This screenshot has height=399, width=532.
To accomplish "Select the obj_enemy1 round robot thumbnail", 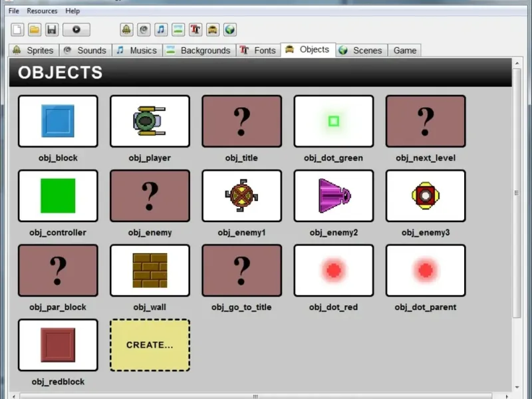I will (x=242, y=196).
